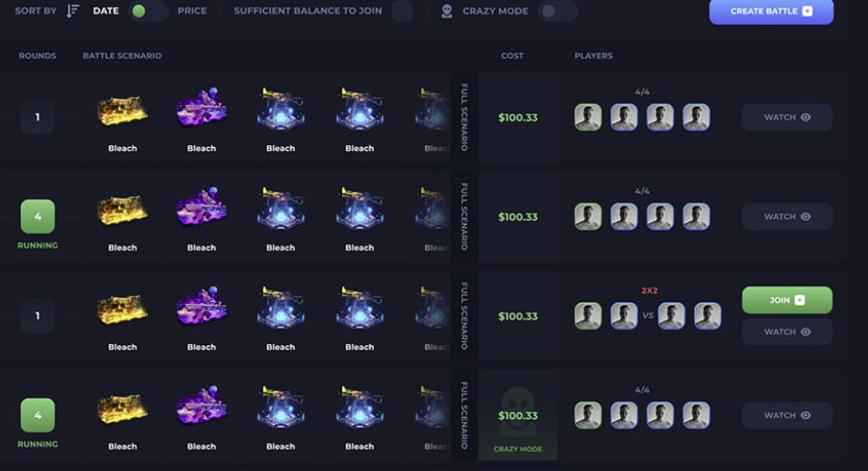This screenshot has width=868, height=471.
Task: Click the Crazy Mode alien cost badge
Action: pyautogui.click(x=517, y=415)
